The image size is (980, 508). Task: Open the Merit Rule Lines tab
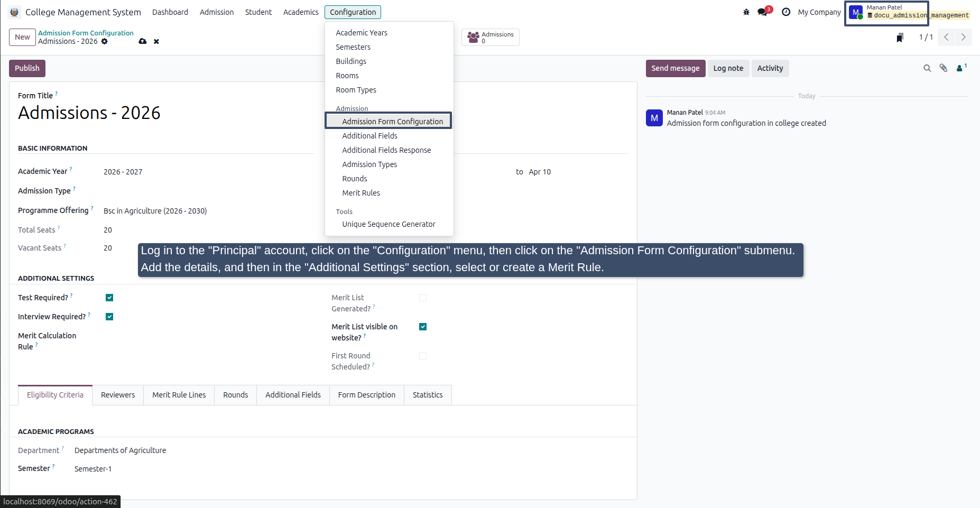tap(179, 395)
